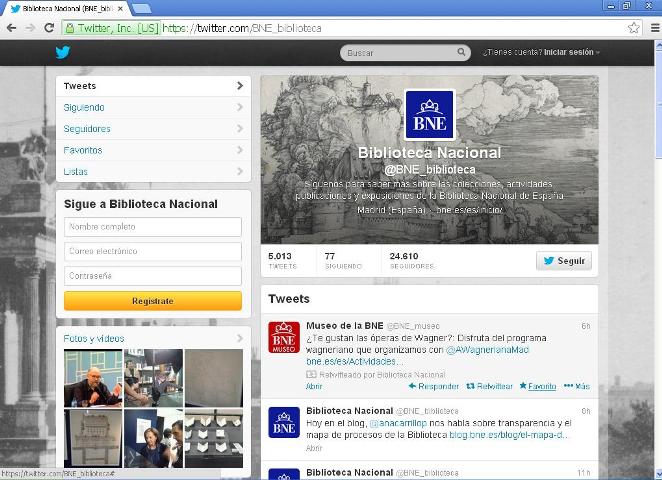The width and height of the screenshot is (662, 480).
Task: Open the new tab button
Action: point(141,8)
